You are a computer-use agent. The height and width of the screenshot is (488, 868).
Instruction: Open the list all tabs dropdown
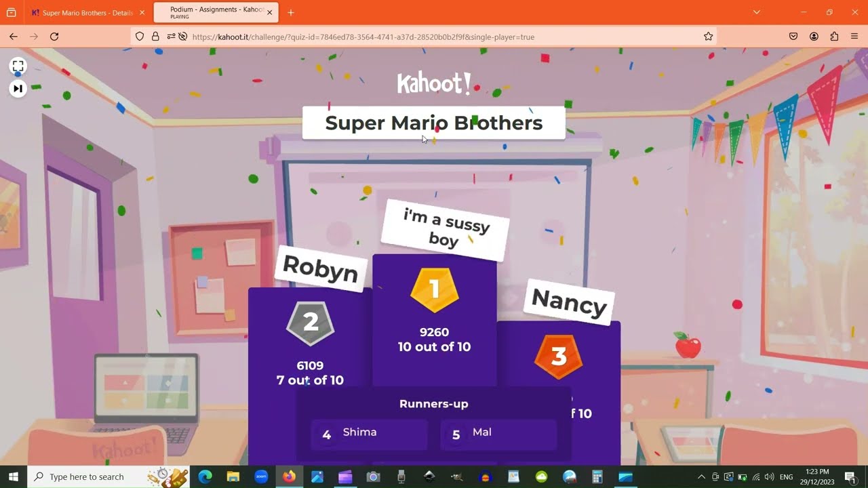(757, 12)
